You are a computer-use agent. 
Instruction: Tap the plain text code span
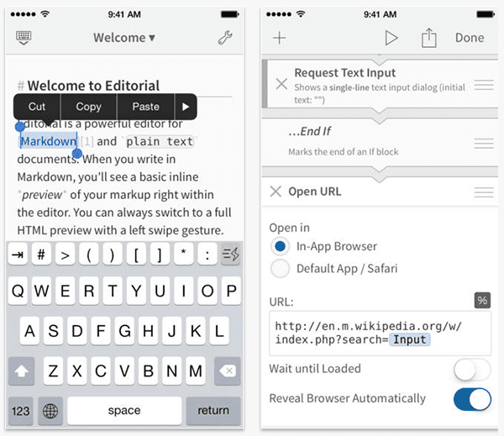pyautogui.click(x=160, y=141)
